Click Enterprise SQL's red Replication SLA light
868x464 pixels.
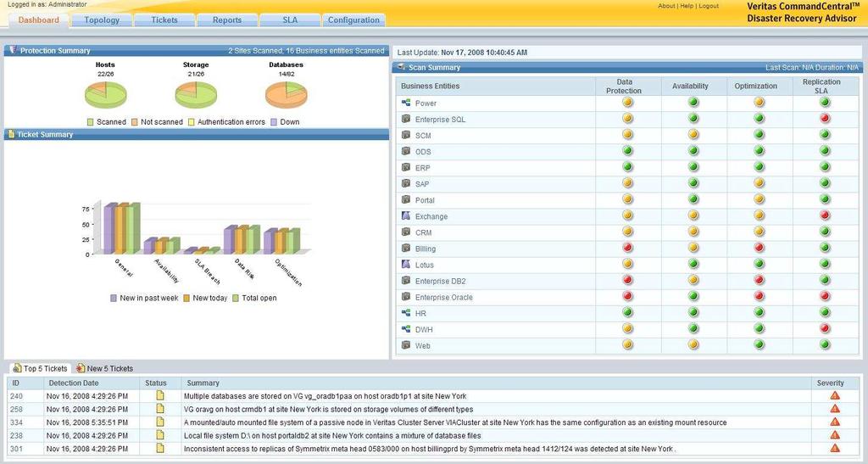[825, 118]
